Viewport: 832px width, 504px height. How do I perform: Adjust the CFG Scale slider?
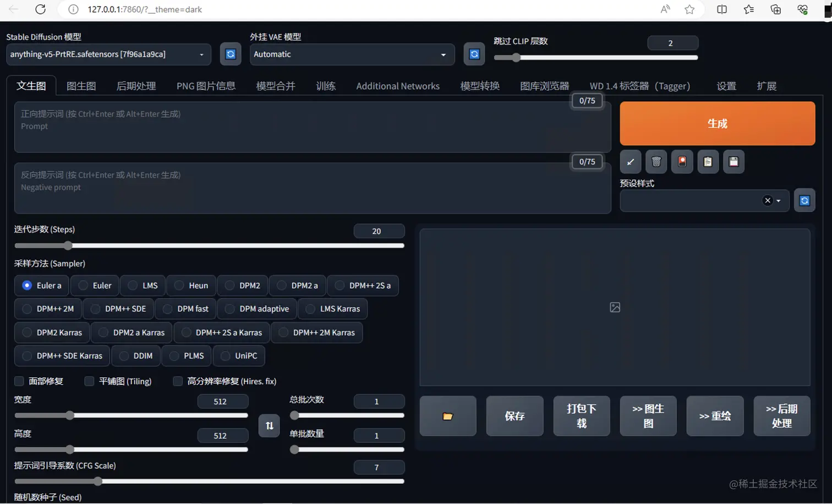point(98,481)
